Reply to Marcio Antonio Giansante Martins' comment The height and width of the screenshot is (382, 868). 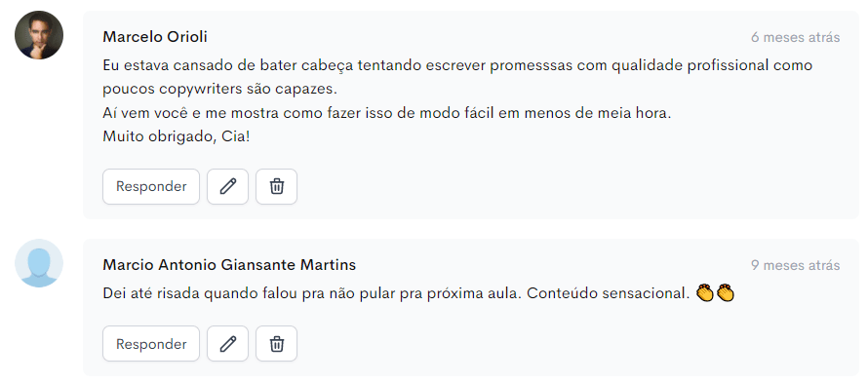click(x=151, y=344)
